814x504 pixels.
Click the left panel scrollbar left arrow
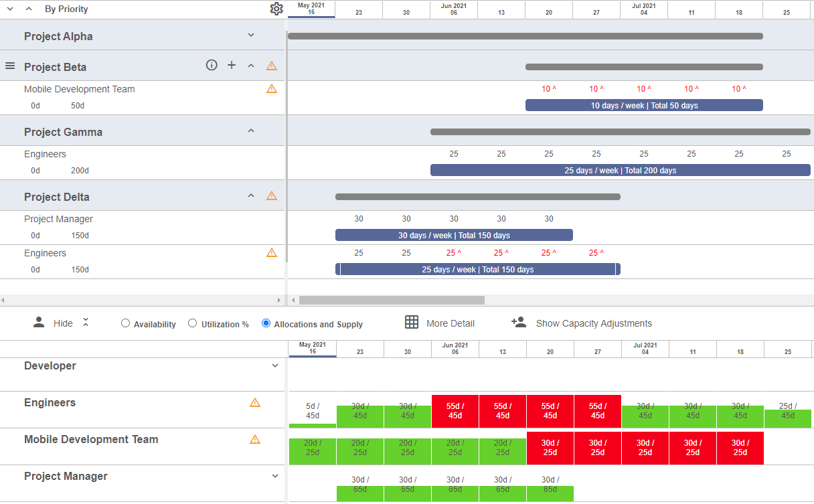click(3, 301)
